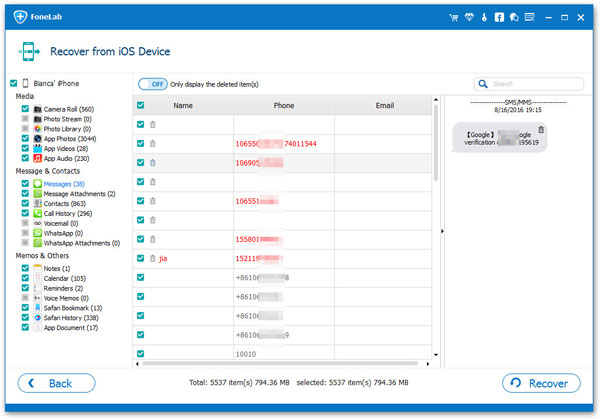Click the App Photos icon
Viewport: 600px width, 419px height.
tap(38, 139)
